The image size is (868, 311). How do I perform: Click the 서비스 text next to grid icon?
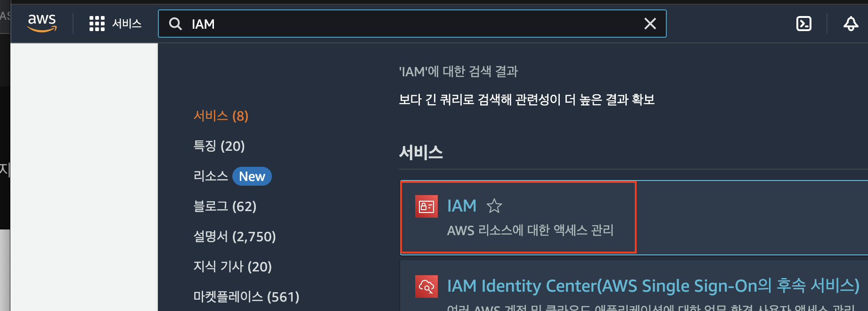pos(127,24)
